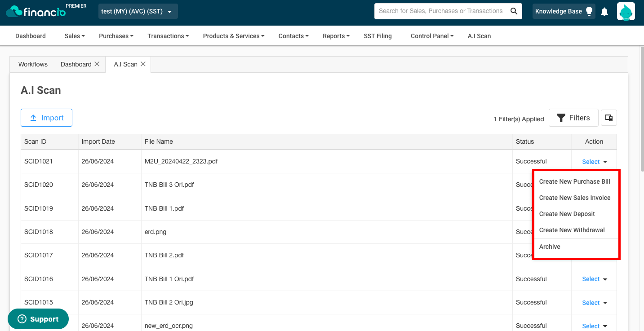This screenshot has width=644, height=331.
Task: Click file name M2U_20240422_2323.pdf
Action: [181, 161]
